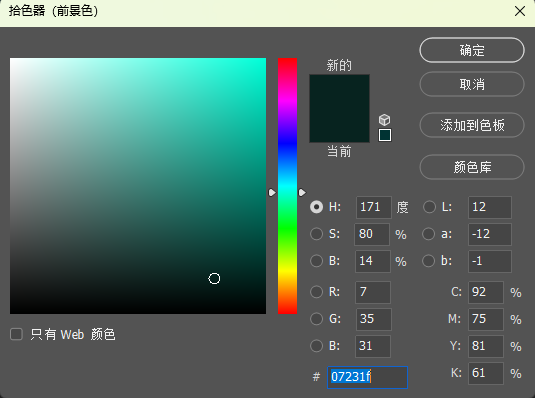Screen dimensions: 535x398
Task: Select the G green radio button
Action: click(x=316, y=319)
